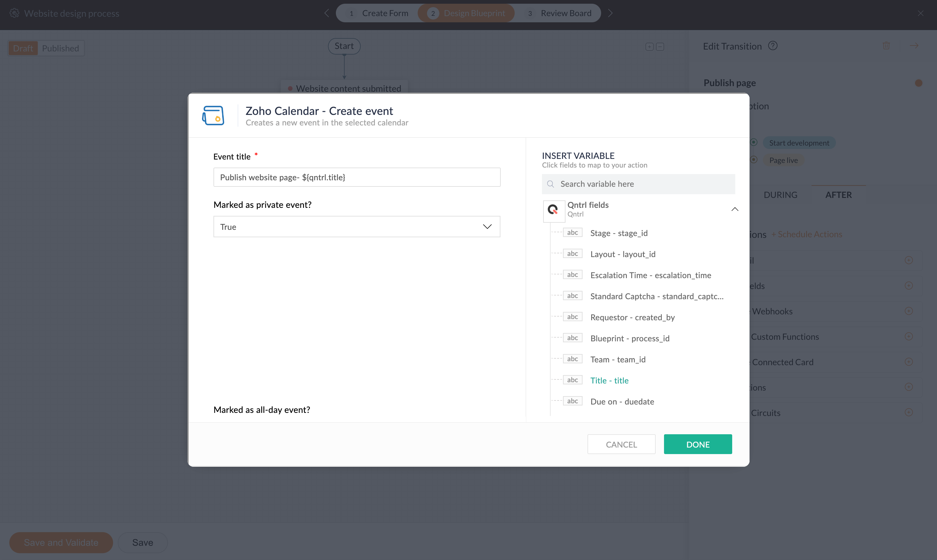
Task: Click the trash delete transition icon
Action: (x=886, y=46)
